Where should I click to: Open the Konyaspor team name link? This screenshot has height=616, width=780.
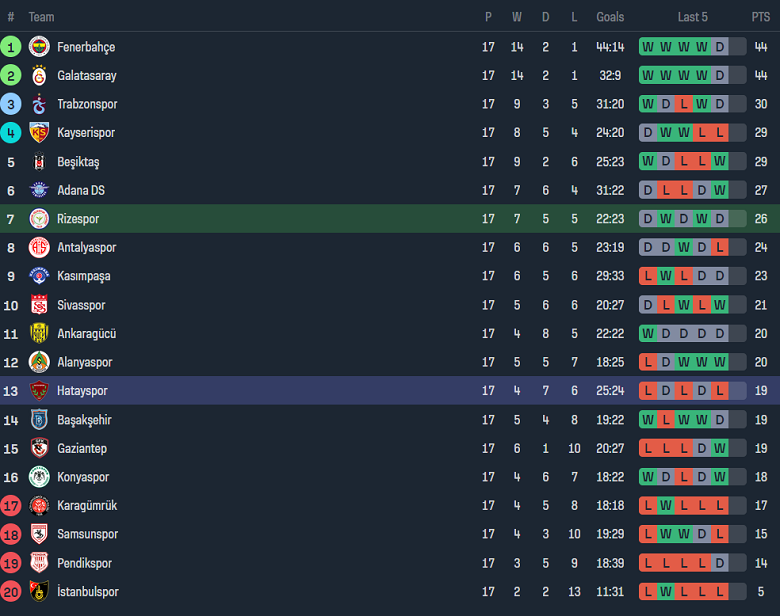pyautogui.click(x=82, y=477)
